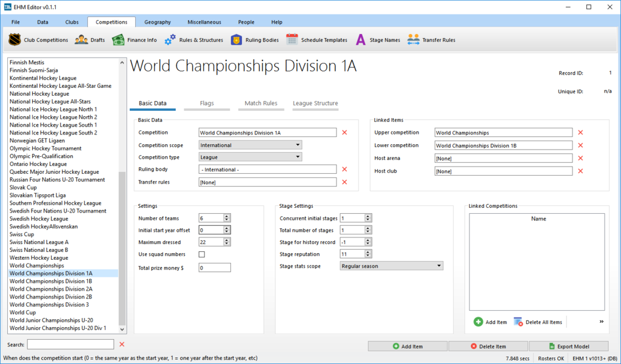Open the Geography menu tab
Viewport: 621px width, 364px height.
(158, 22)
